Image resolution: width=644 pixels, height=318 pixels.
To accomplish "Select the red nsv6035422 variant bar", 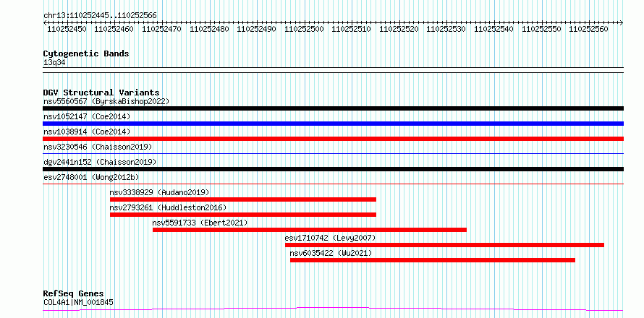I will [x=433, y=260].
